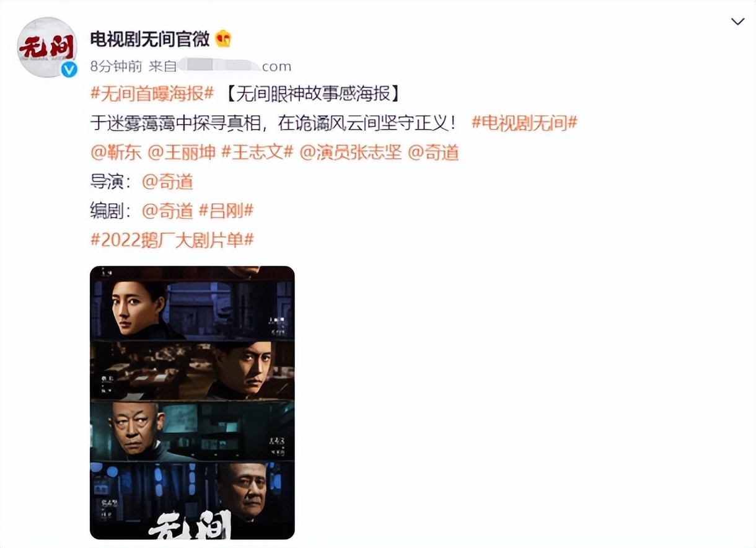The height and width of the screenshot is (548, 756).
Task: Open @奇道 mention in cast line
Action: pyautogui.click(x=433, y=152)
